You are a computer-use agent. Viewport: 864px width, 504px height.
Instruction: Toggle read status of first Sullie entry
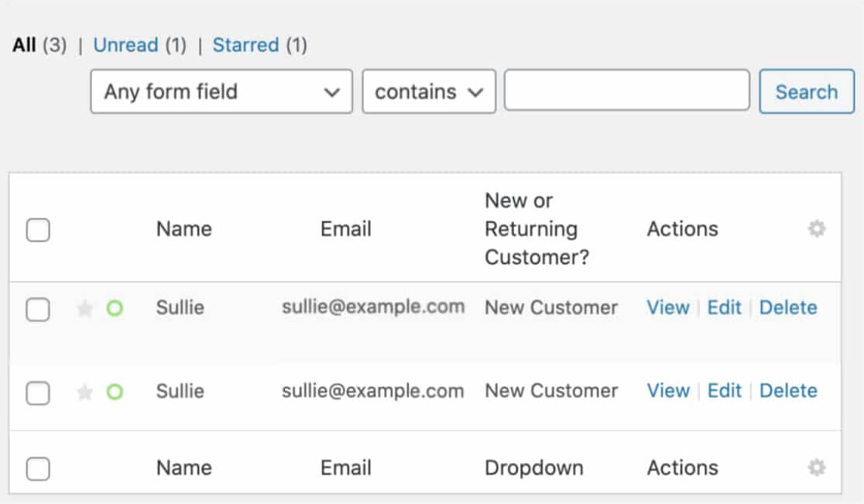pos(115,309)
